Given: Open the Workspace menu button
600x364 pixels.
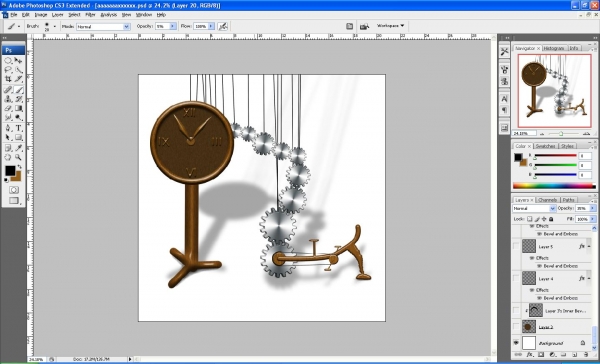Looking at the screenshot, I should 390,26.
